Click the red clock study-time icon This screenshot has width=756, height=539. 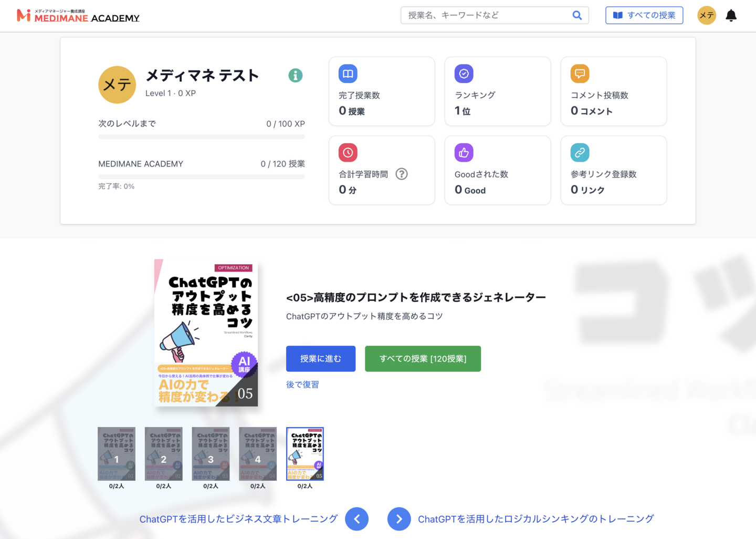coord(348,153)
